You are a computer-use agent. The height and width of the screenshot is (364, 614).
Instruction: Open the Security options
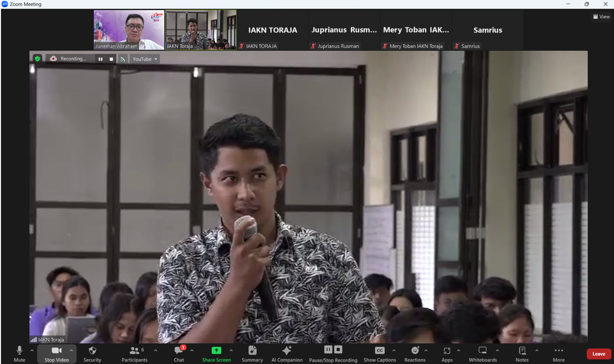click(92, 353)
